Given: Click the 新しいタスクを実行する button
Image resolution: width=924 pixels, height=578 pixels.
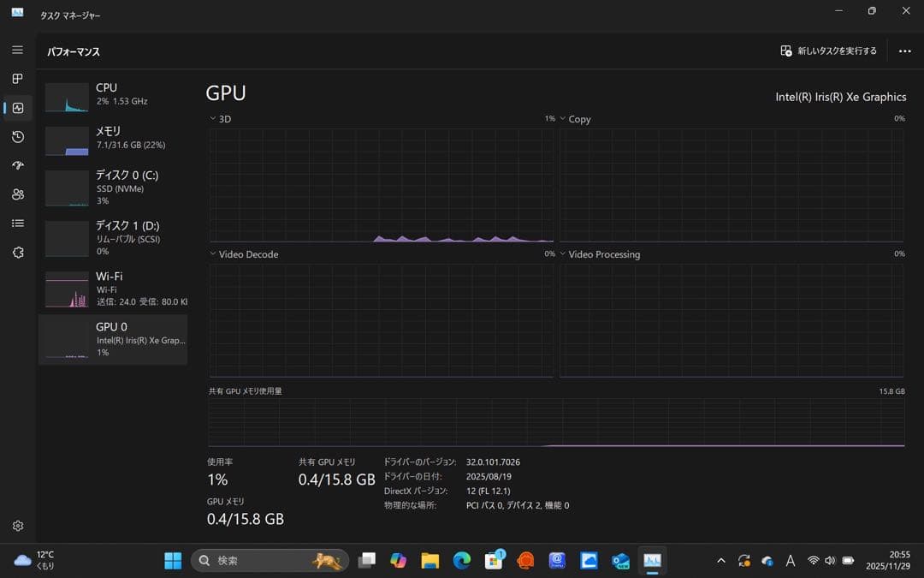Looking at the screenshot, I should coord(826,51).
